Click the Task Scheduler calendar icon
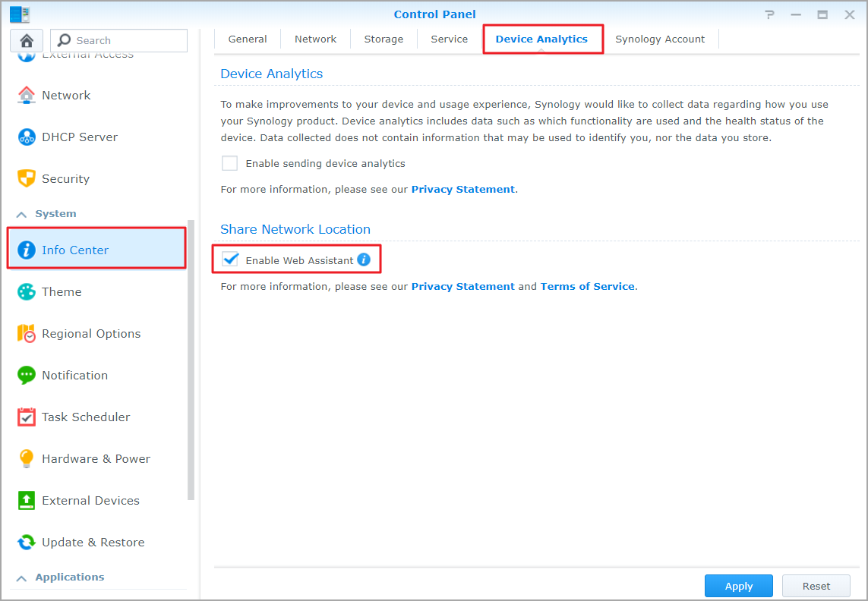 tap(26, 417)
